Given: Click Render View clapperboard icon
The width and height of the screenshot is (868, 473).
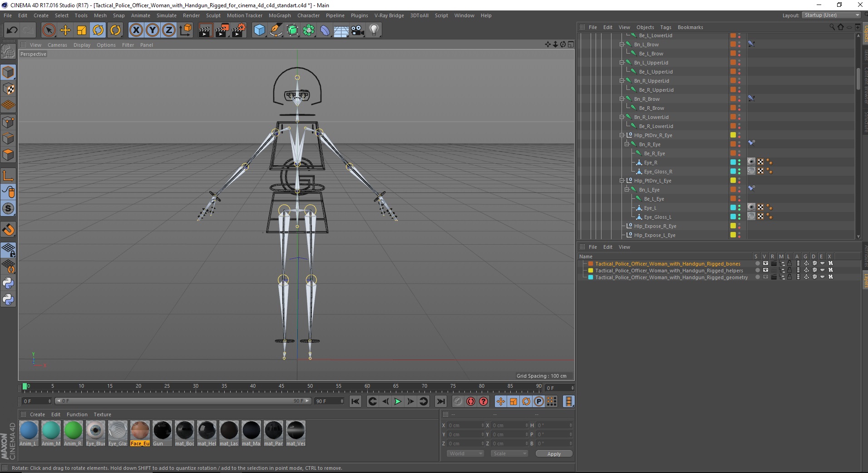Looking at the screenshot, I should (205, 30).
